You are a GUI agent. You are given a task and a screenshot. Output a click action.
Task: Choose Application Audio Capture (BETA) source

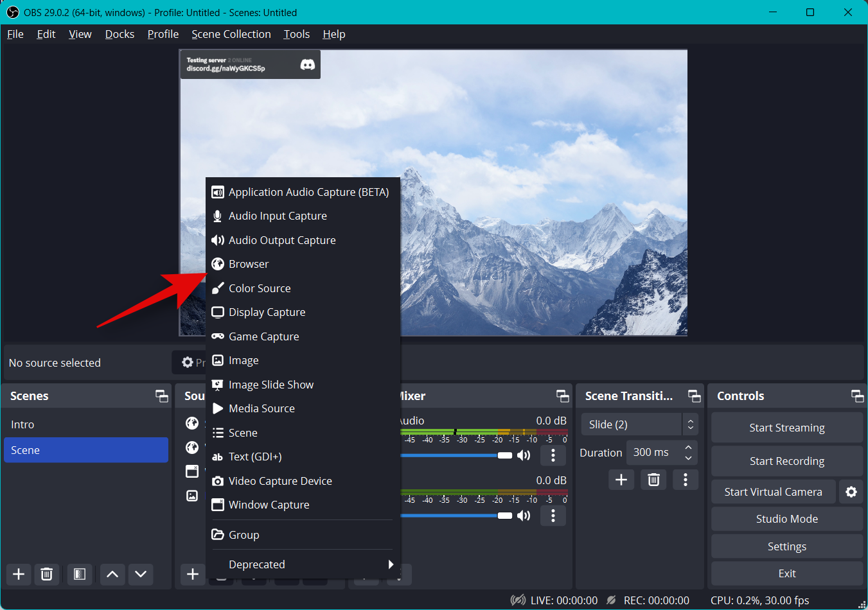303,192
